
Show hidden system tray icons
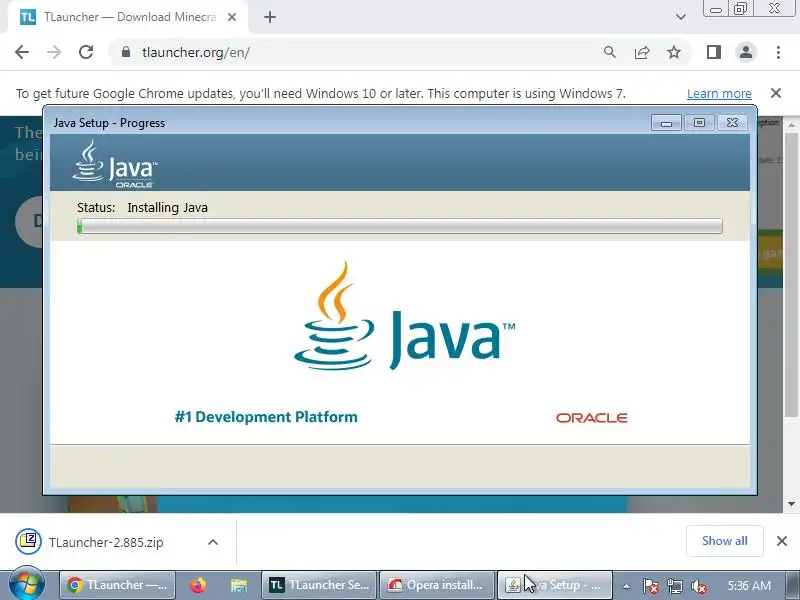point(626,586)
